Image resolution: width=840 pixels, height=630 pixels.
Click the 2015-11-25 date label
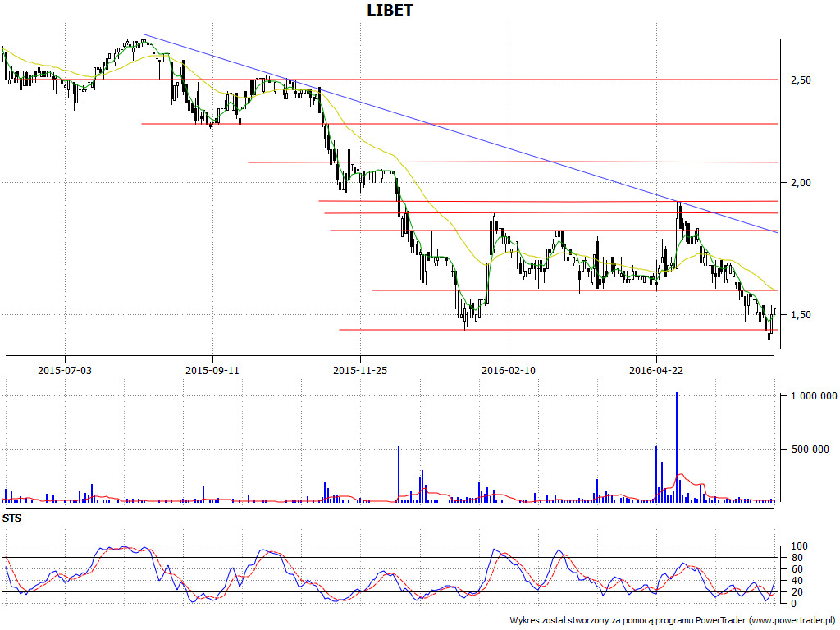coord(360,370)
